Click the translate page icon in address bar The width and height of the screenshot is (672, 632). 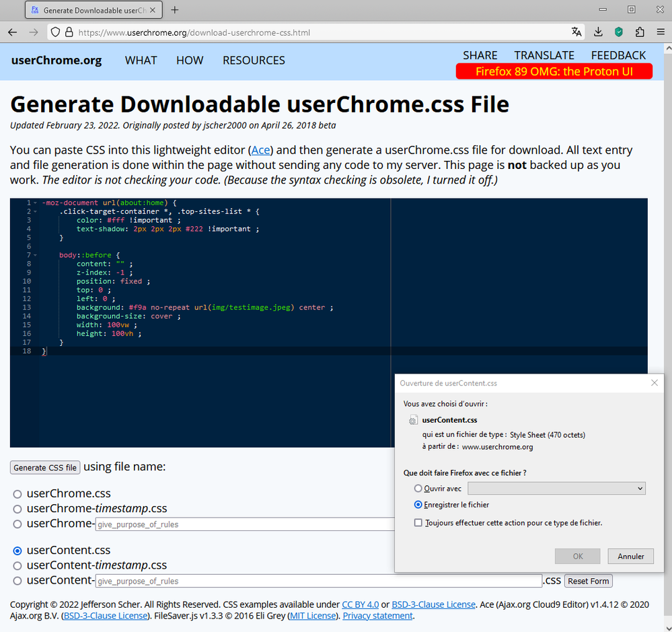576,32
